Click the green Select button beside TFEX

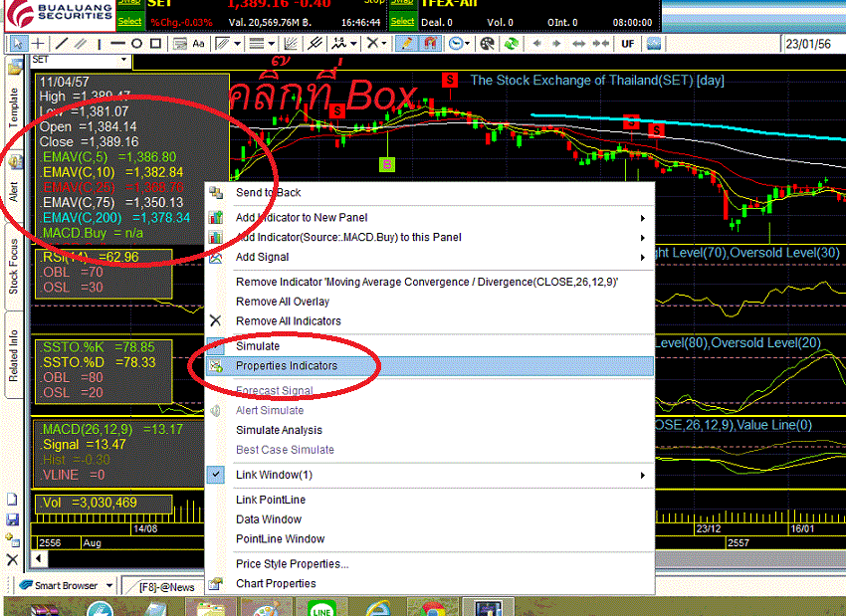pyautogui.click(x=402, y=22)
